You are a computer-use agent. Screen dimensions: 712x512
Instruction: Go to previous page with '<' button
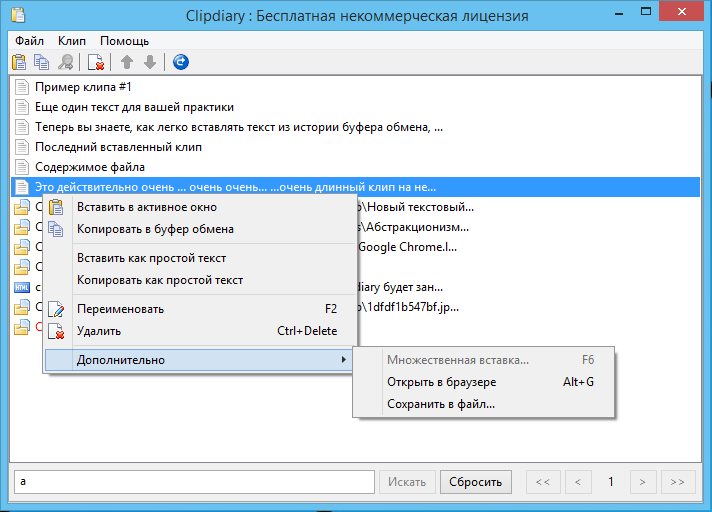point(578,482)
